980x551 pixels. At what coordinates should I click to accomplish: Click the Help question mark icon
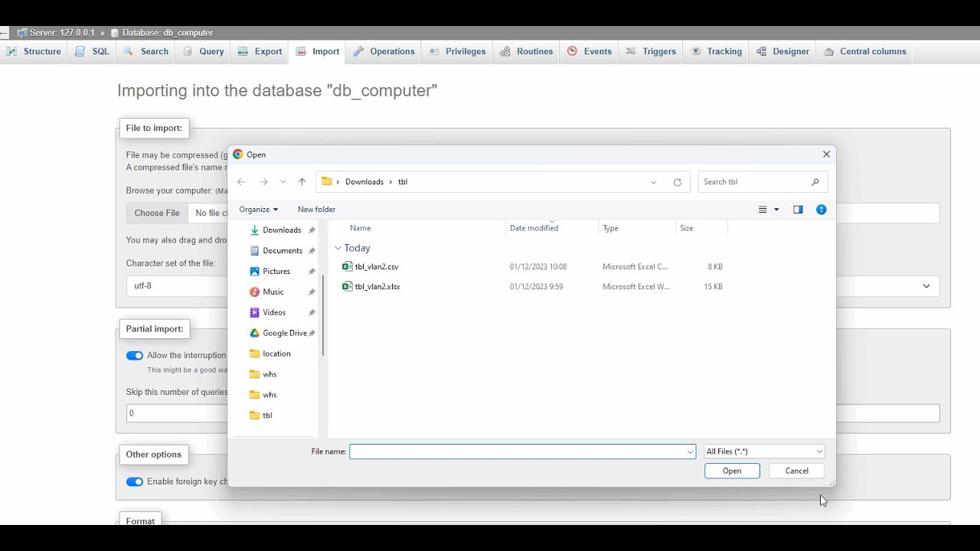tap(821, 210)
